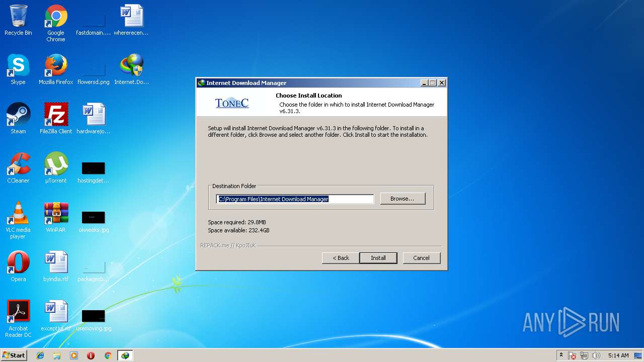Open network tray icon
Screen dimensions: 644x362
tap(584, 355)
